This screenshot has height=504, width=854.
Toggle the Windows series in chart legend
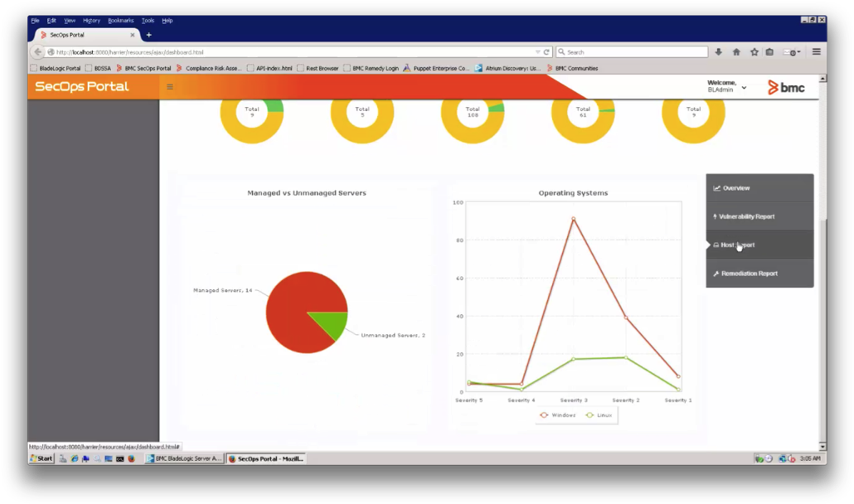click(x=558, y=415)
